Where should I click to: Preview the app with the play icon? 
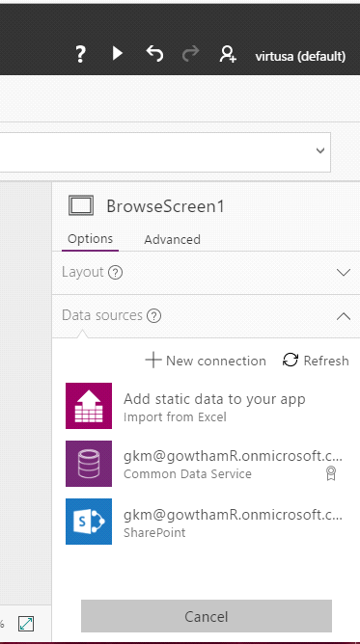tap(118, 53)
